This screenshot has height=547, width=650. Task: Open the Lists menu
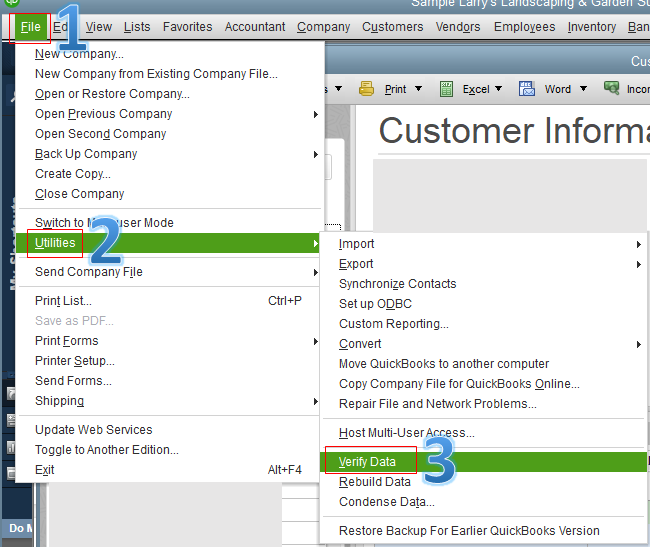click(x=137, y=27)
